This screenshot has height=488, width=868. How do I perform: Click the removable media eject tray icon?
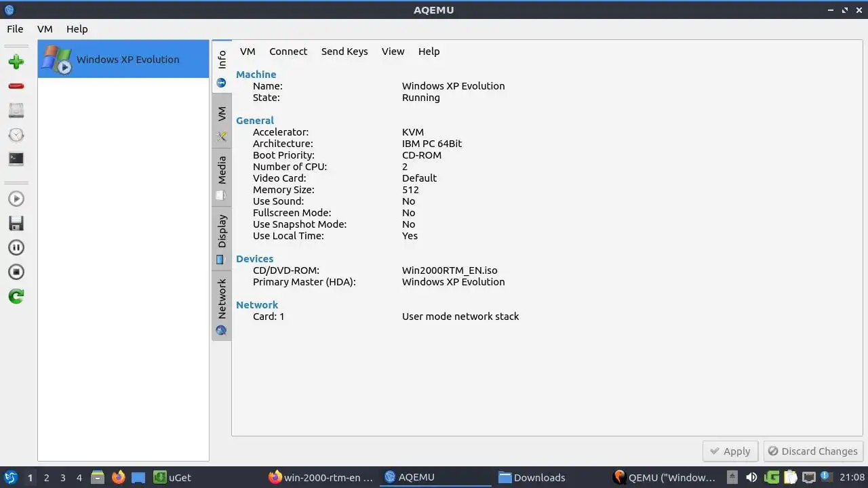point(732,477)
